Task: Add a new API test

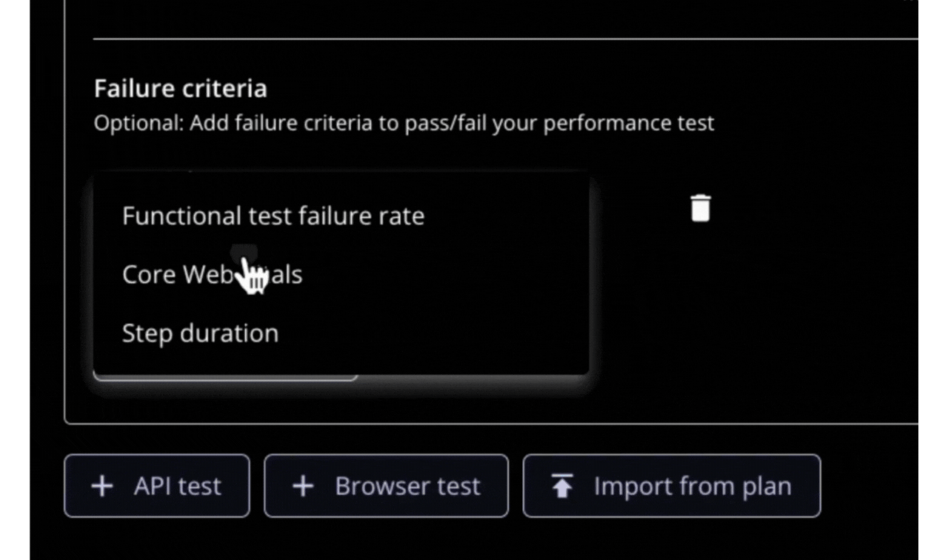Action: [x=156, y=486]
